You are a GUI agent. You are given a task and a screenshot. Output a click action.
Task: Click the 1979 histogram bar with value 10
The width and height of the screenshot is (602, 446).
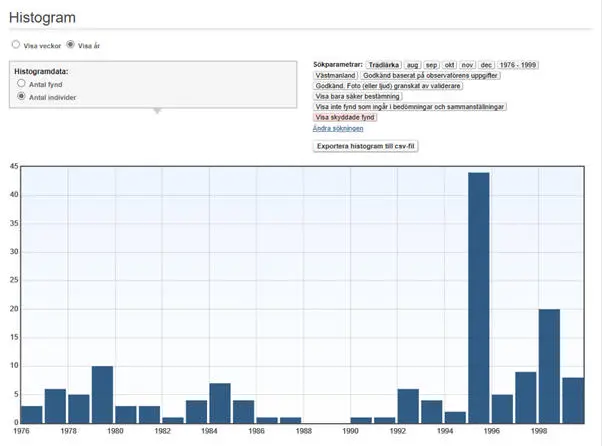(102, 394)
